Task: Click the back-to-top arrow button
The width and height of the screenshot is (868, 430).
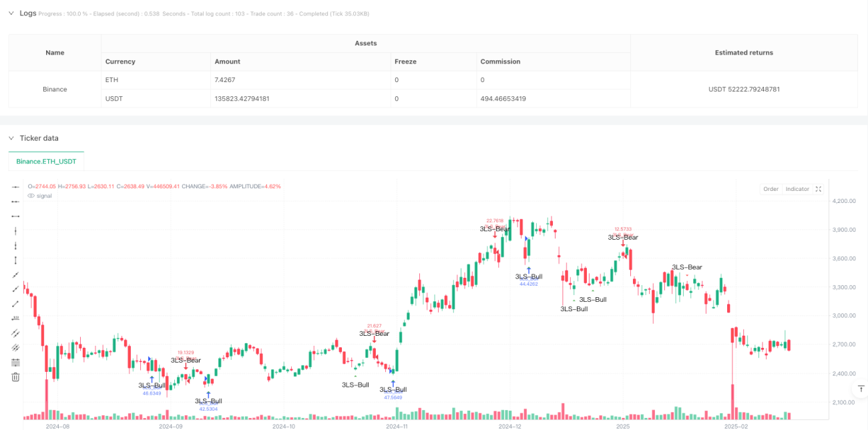Action: click(x=860, y=389)
